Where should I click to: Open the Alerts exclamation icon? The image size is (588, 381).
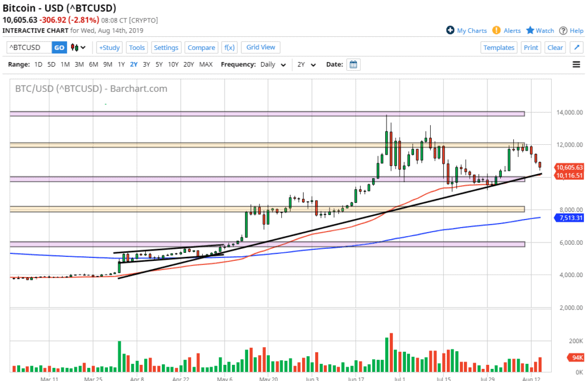point(496,30)
